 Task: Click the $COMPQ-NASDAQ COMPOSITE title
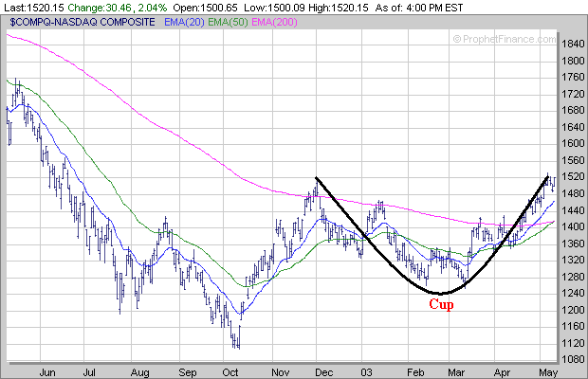point(83,22)
